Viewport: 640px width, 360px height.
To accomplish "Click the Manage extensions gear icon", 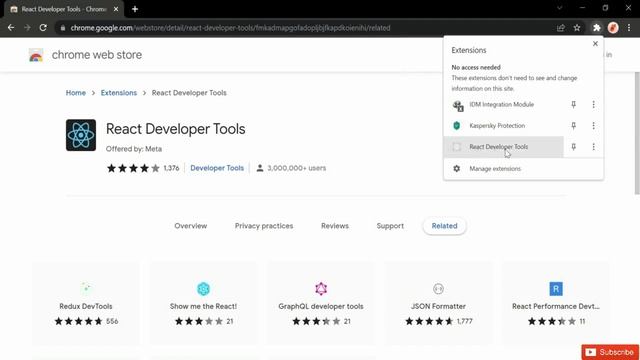I will click(x=457, y=169).
